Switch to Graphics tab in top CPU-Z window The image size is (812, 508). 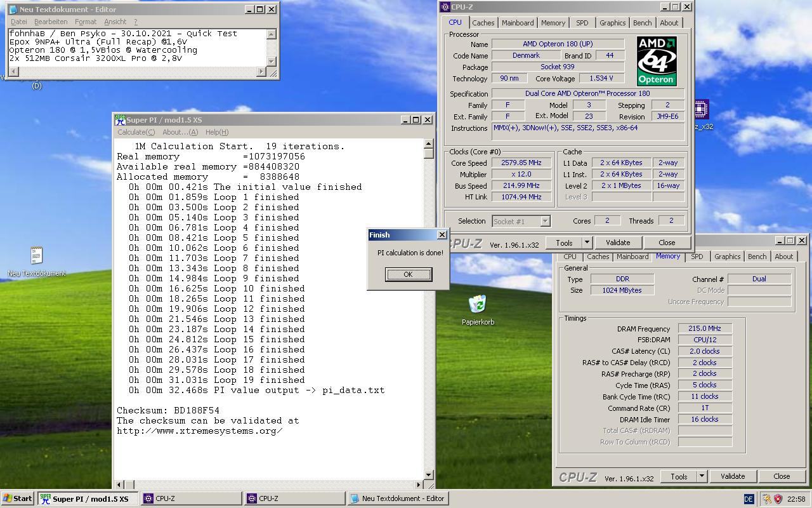pyautogui.click(x=612, y=22)
